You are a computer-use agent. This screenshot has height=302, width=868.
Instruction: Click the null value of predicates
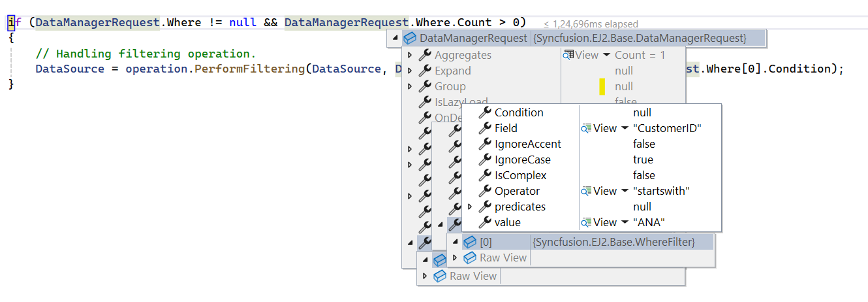click(642, 207)
